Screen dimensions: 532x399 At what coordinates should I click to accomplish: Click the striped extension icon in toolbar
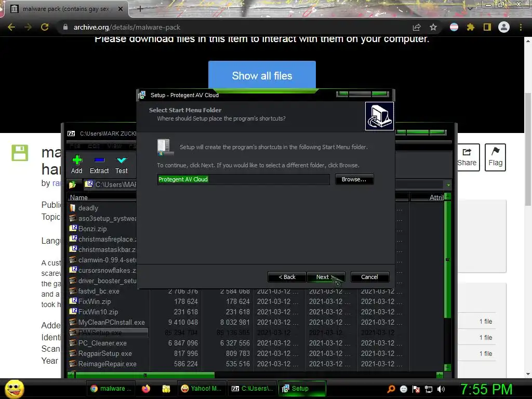click(454, 27)
